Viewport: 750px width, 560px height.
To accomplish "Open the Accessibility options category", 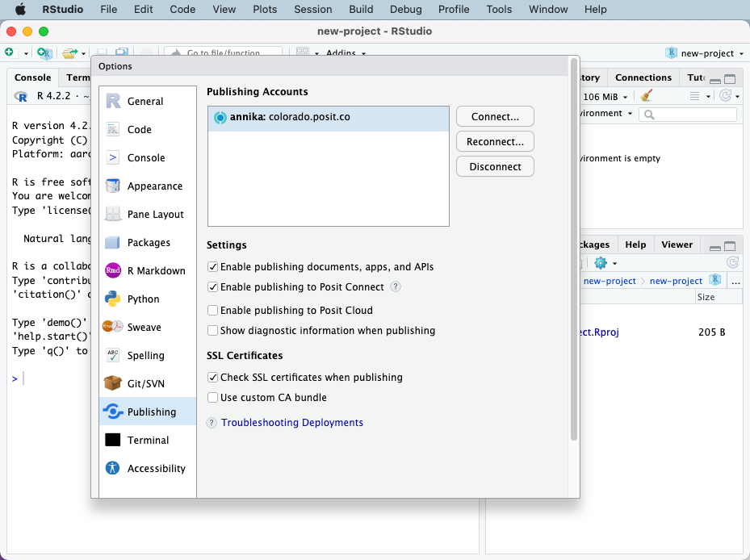I will (148, 468).
